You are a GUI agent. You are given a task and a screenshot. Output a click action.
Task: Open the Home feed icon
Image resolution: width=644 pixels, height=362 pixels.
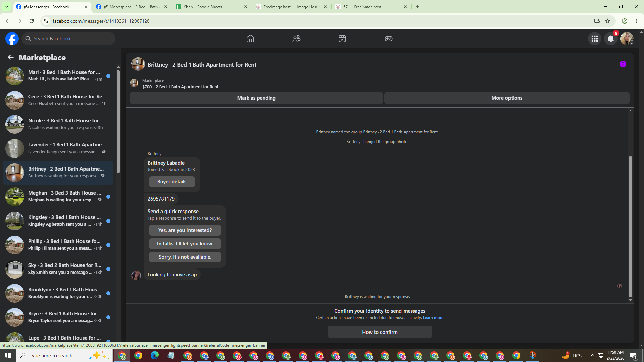pos(250,39)
